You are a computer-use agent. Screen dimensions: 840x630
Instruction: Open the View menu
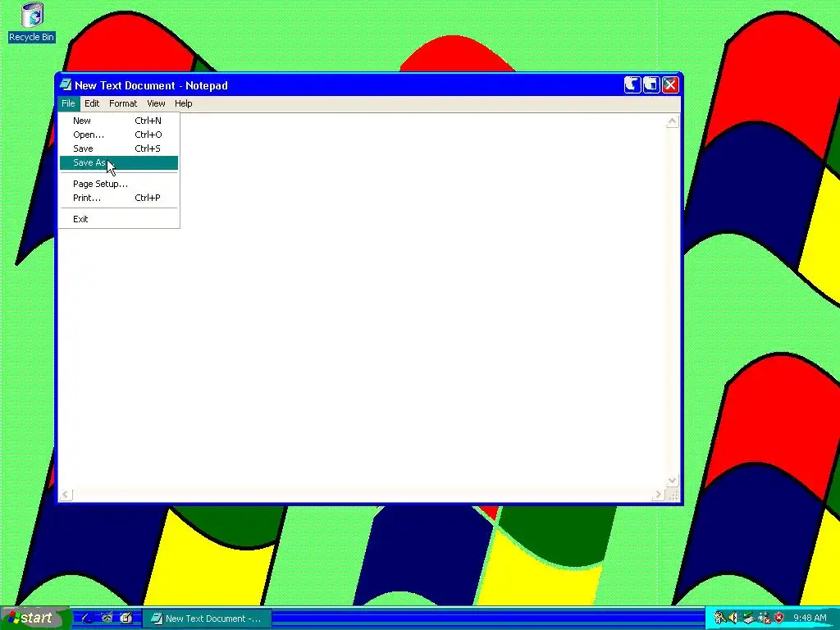pos(156,103)
